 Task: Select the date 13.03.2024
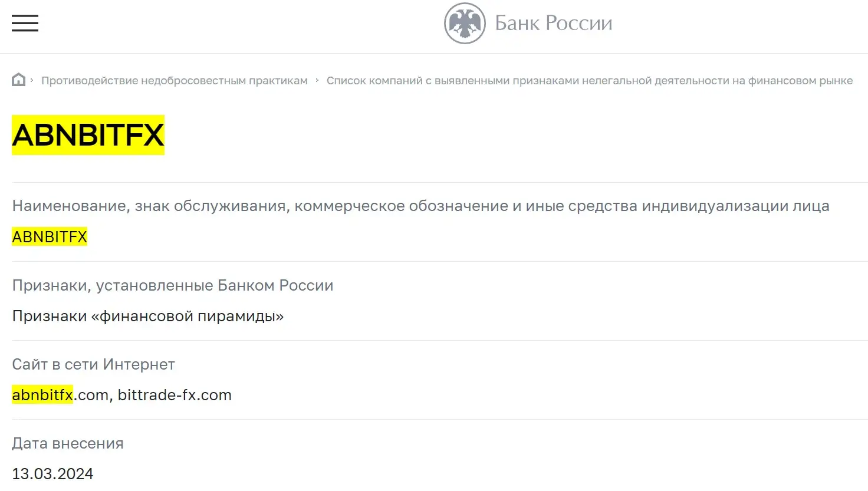click(52, 473)
